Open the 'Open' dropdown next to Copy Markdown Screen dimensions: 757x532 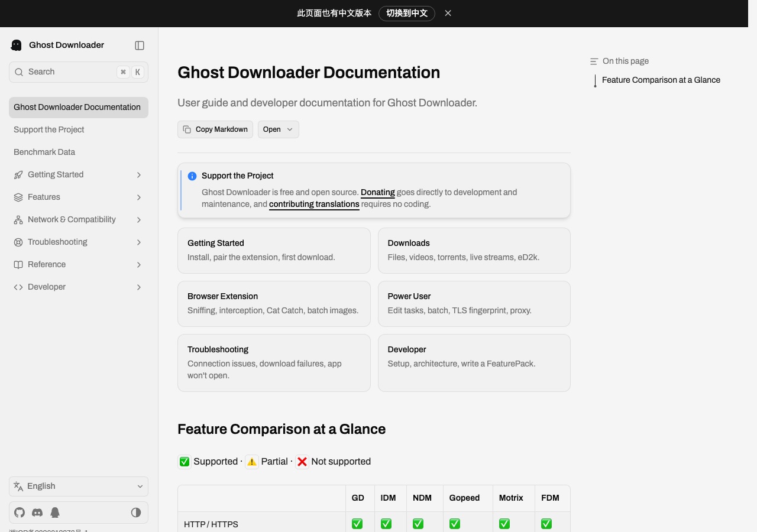(279, 129)
